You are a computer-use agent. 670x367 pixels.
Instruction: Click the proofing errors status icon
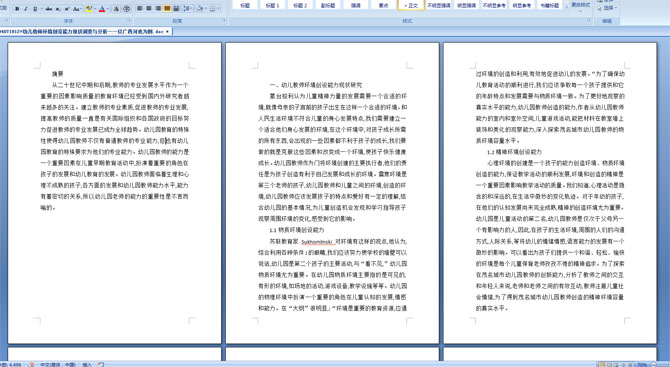(32, 364)
